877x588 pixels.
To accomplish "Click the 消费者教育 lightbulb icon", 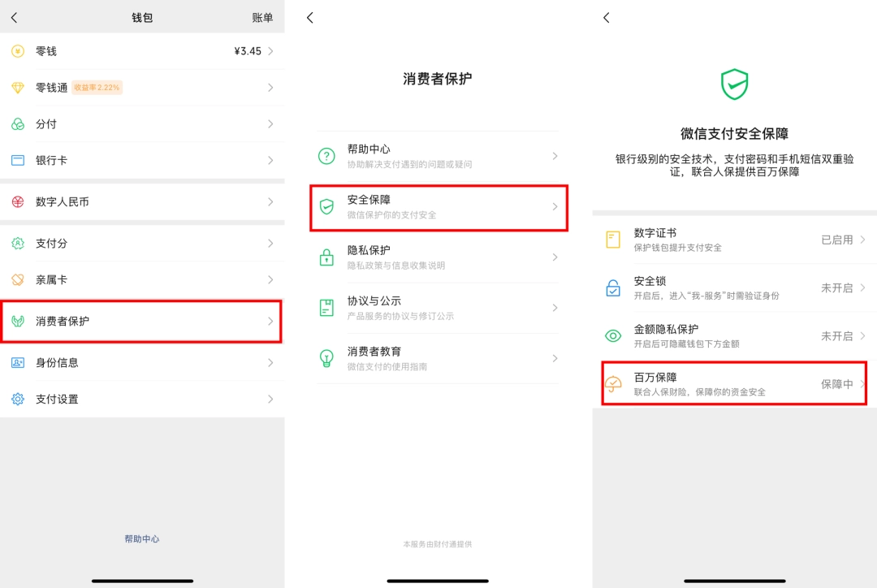I will tap(326, 358).
